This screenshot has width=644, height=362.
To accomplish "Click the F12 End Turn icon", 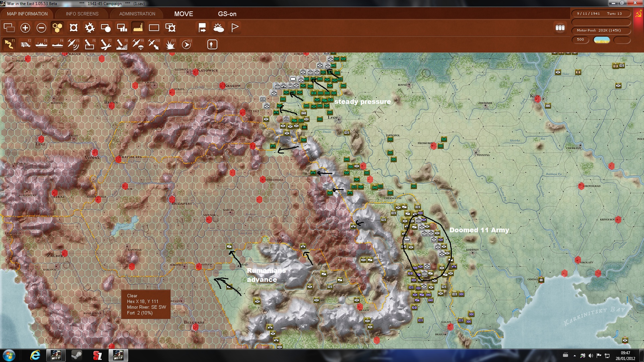I will coord(186,44).
